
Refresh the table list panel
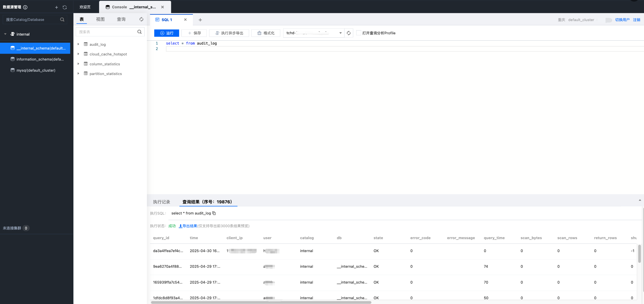pos(141,19)
